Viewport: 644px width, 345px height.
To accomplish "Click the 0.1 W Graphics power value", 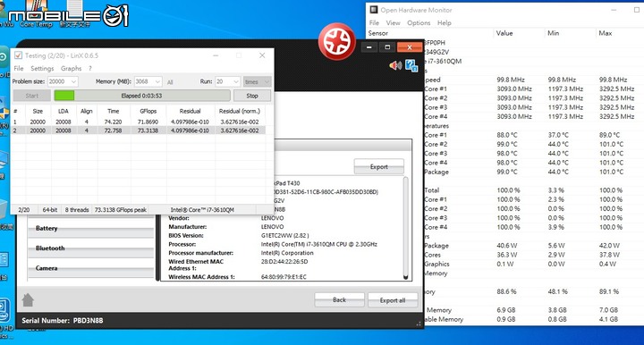I will click(504, 265).
